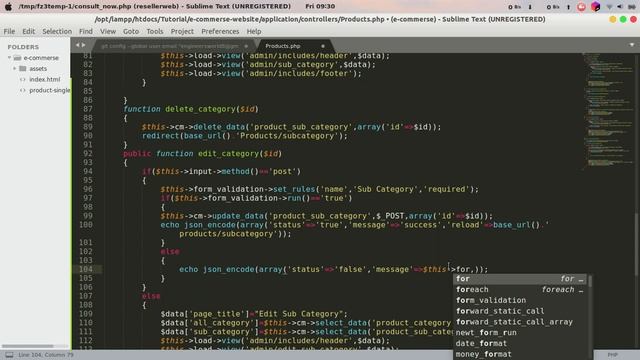The width and height of the screenshot is (640, 360).
Task: Click the product-single file type icon
Action: coord(23,90)
